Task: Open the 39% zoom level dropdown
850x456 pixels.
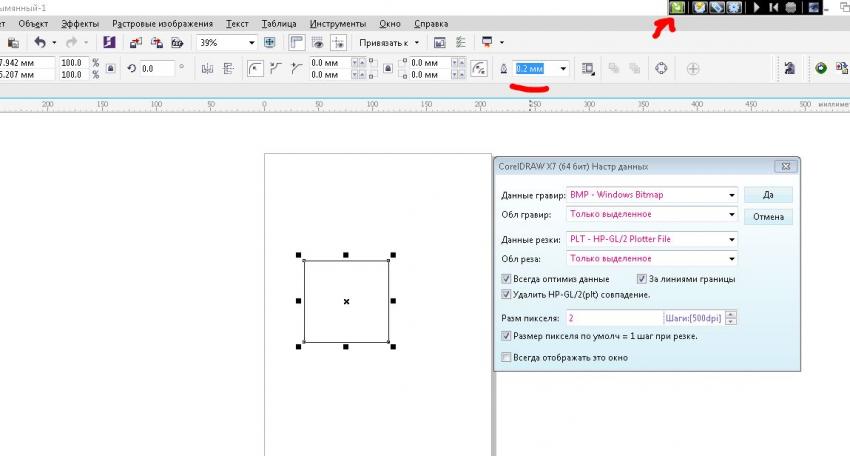Action: tap(251, 43)
